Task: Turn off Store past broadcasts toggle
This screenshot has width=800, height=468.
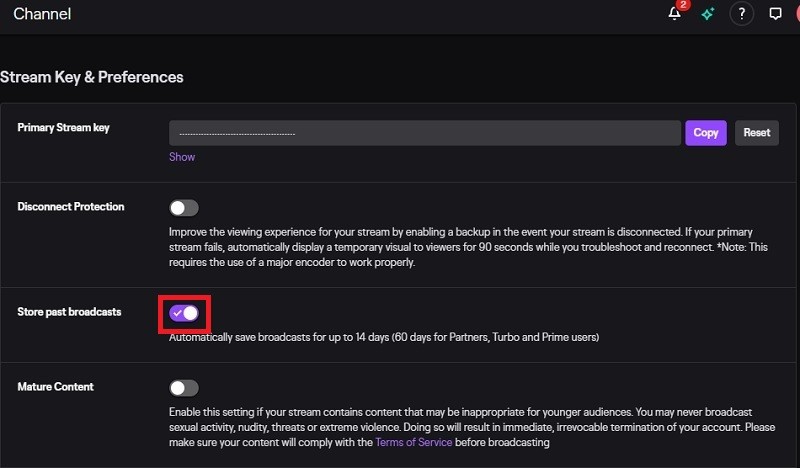Action: tap(184, 313)
